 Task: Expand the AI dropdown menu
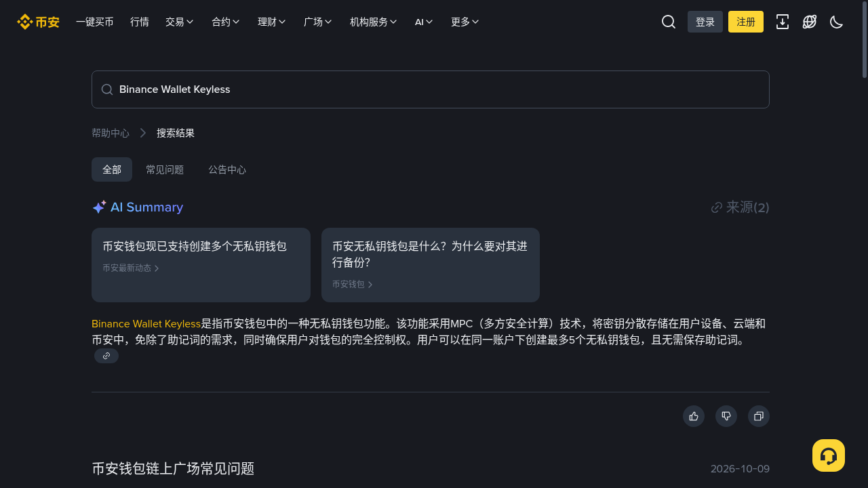pyautogui.click(x=424, y=22)
